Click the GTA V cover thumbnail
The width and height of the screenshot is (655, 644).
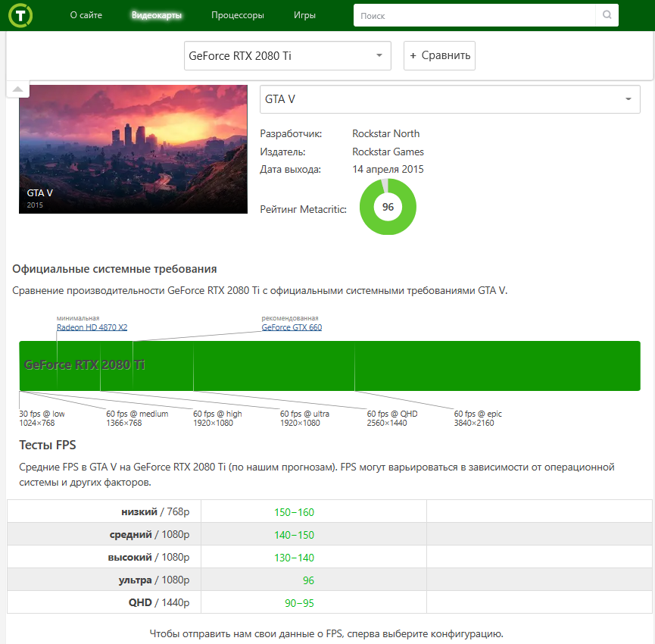click(133, 149)
